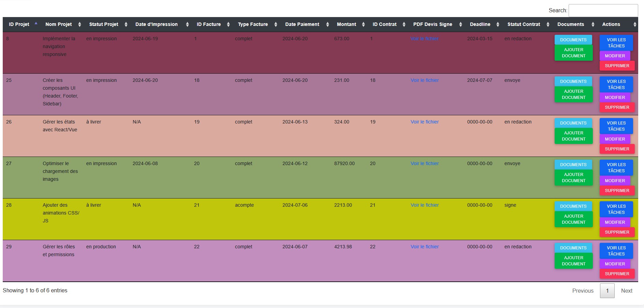Sort the Date d'Impression column
The image size is (644, 308).
click(x=187, y=24)
